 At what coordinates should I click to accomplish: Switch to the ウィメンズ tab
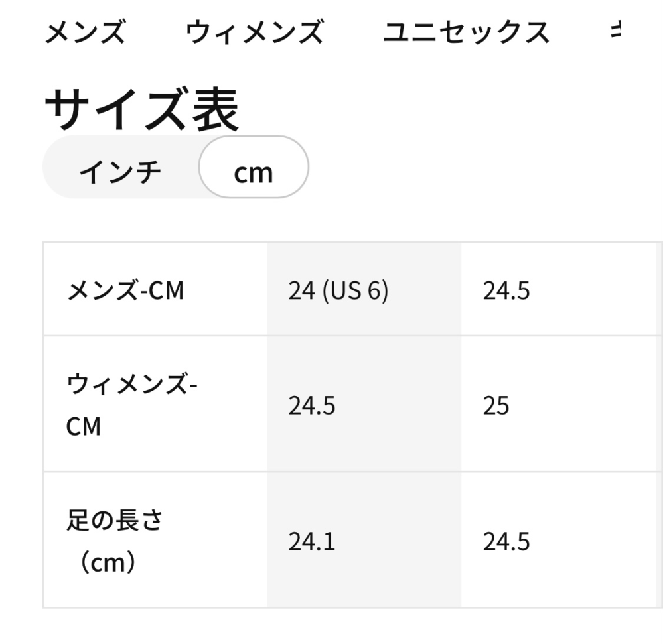[x=254, y=32]
